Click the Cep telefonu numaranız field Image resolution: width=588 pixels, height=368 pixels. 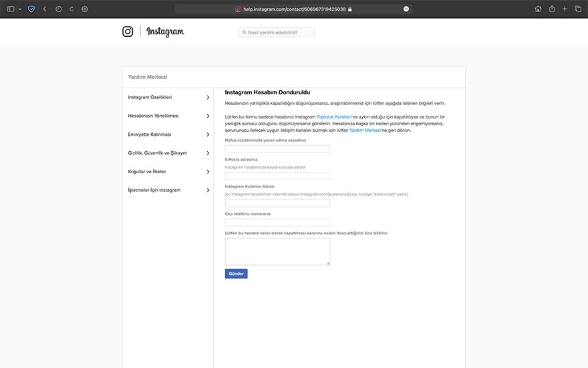tap(277, 223)
